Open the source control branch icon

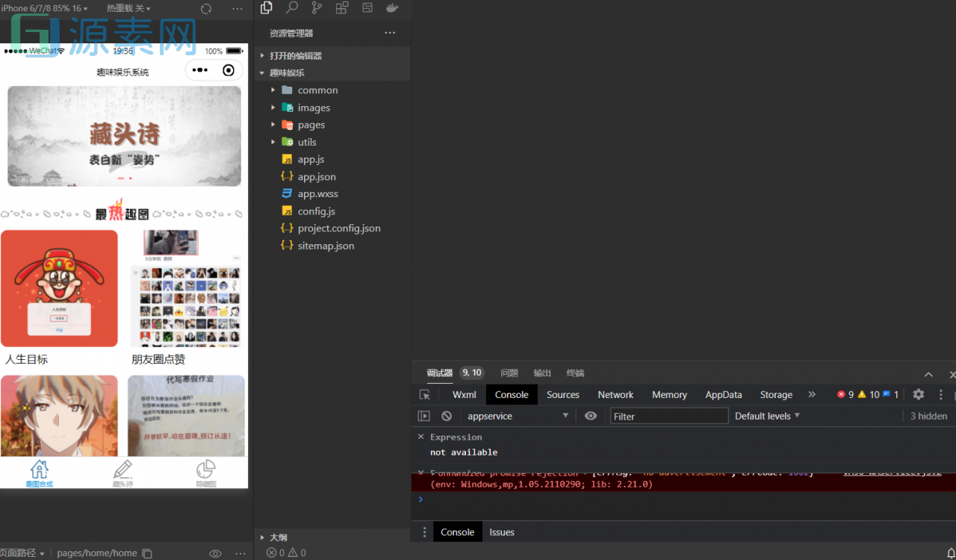point(317,8)
